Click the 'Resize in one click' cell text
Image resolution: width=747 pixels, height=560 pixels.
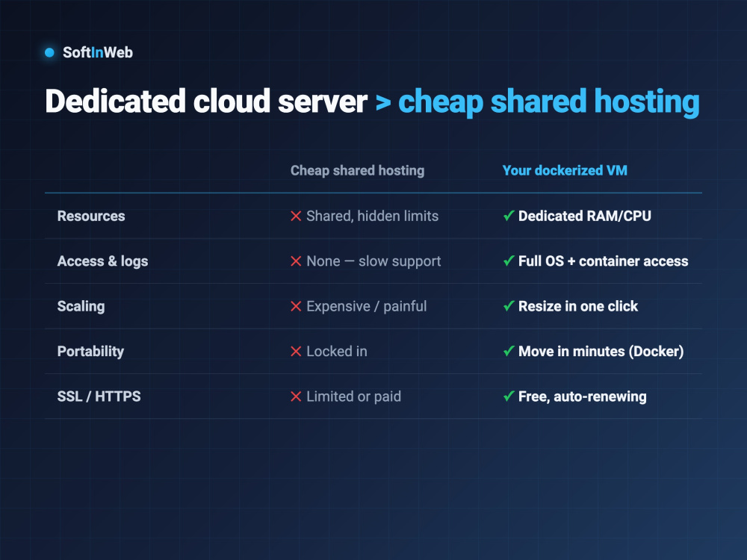pyautogui.click(x=578, y=306)
